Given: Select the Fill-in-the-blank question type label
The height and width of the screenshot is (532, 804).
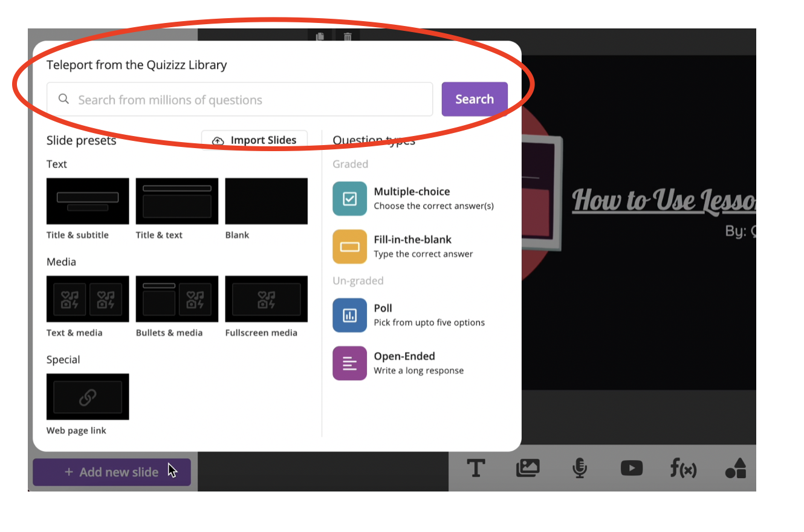Looking at the screenshot, I should coord(413,239).
